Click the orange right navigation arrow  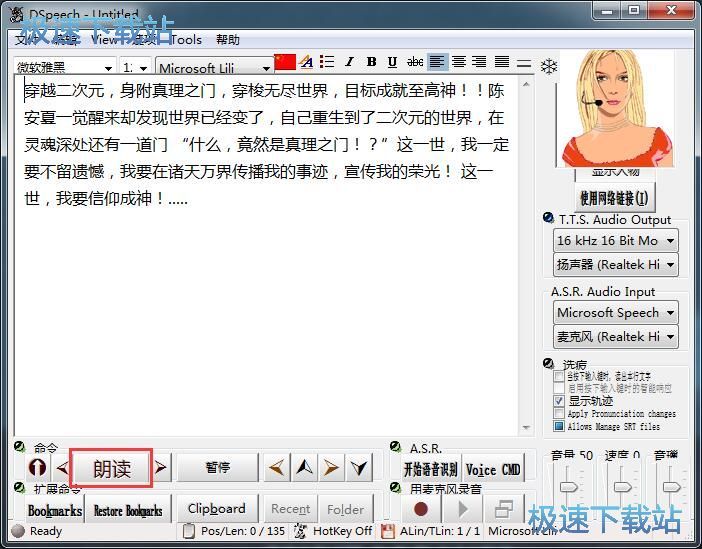coord(331,468)
